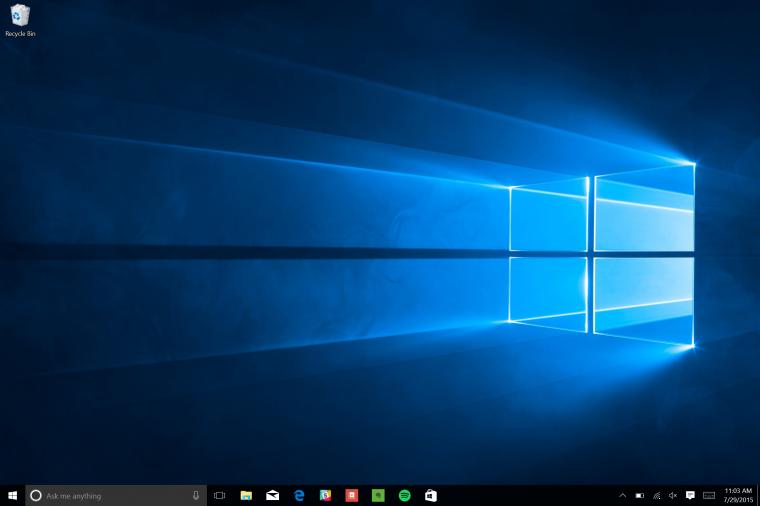Image resolution: width=760 pixels, height=506 pixels.
Task: Open the touch keyboard icon
Action: [x=709, y=495]
